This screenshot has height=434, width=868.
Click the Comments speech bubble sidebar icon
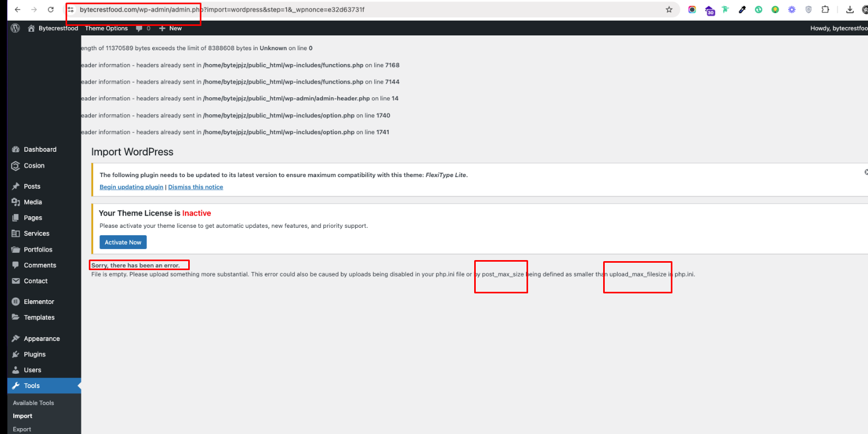(x=16, y=265)
